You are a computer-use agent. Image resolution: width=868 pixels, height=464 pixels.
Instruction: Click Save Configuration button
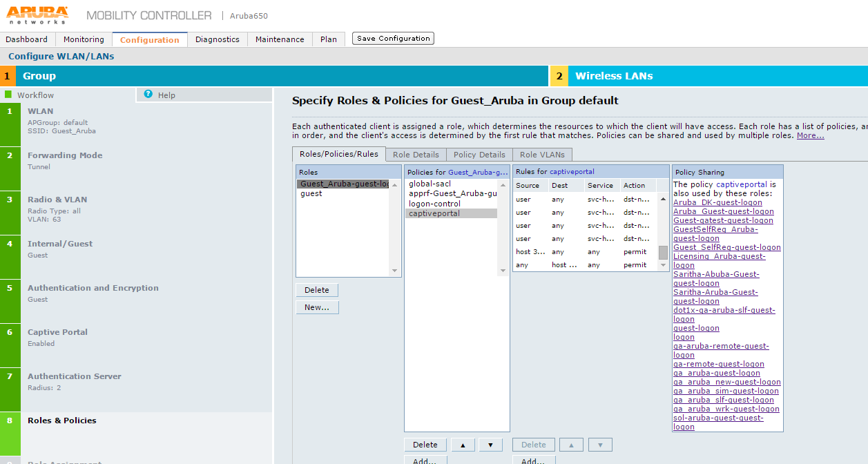393,39
